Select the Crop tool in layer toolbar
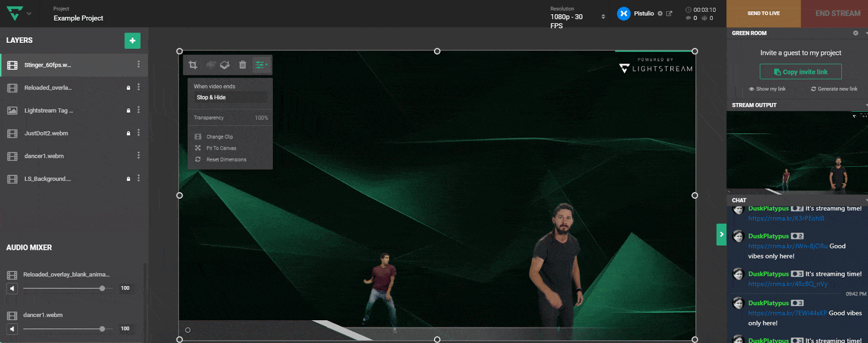The image size is (868, 343). point(193,65)
